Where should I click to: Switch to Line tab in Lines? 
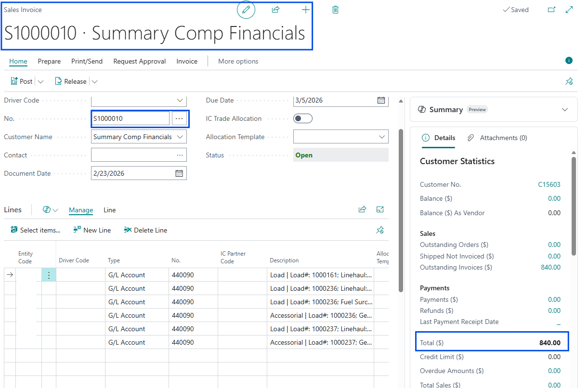pos(110,210)
